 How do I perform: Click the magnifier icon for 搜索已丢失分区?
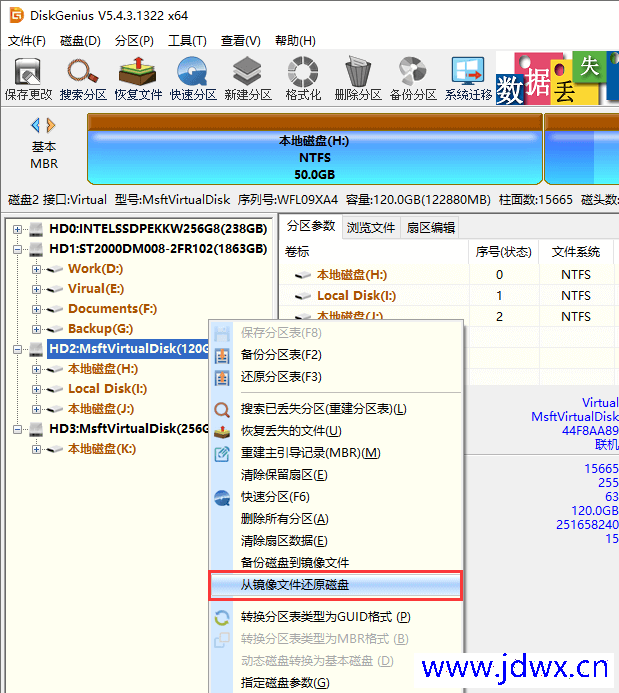coord(222,410)
